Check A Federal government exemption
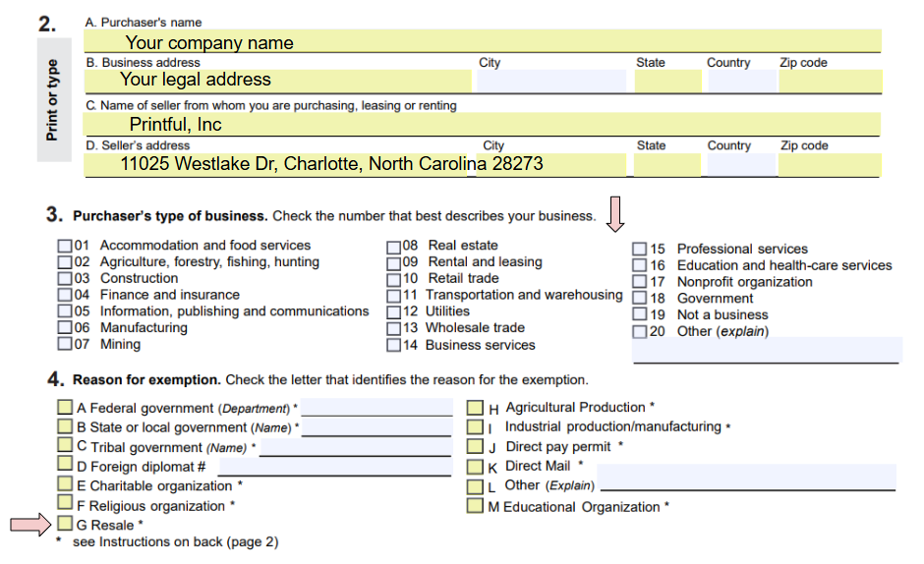This screenshot has height=564, width=924. [65, 408]
